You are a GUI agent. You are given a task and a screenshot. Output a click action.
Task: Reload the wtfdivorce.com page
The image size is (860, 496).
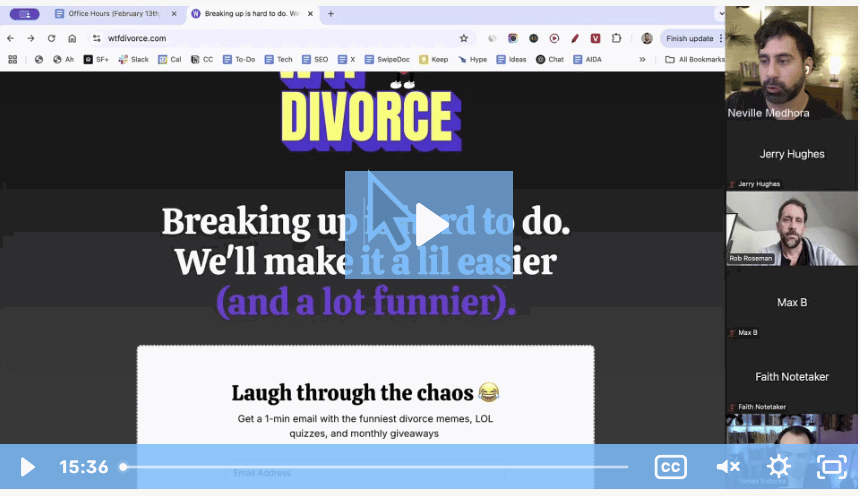pos(52,38)
